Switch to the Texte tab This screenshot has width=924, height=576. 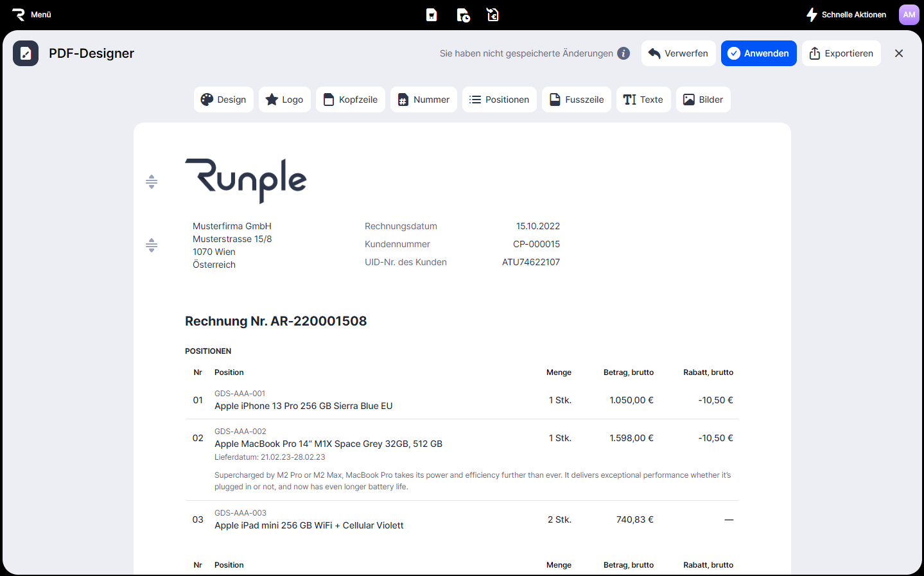point(643,100)
